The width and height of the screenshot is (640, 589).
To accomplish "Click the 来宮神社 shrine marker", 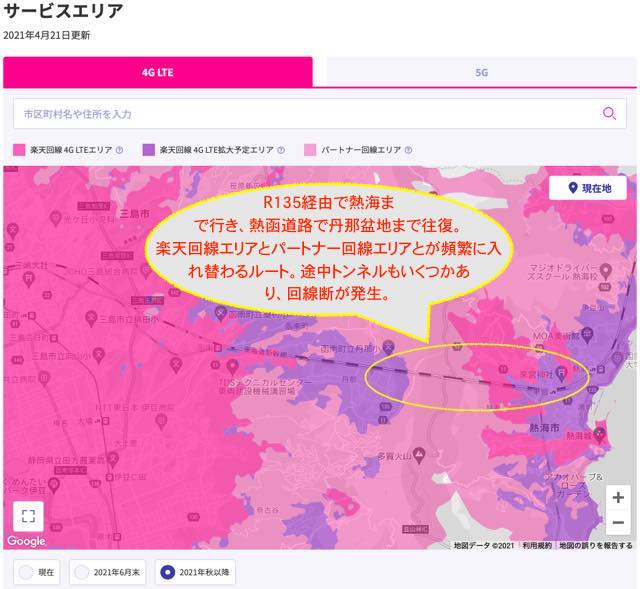I will click(562, 373).
